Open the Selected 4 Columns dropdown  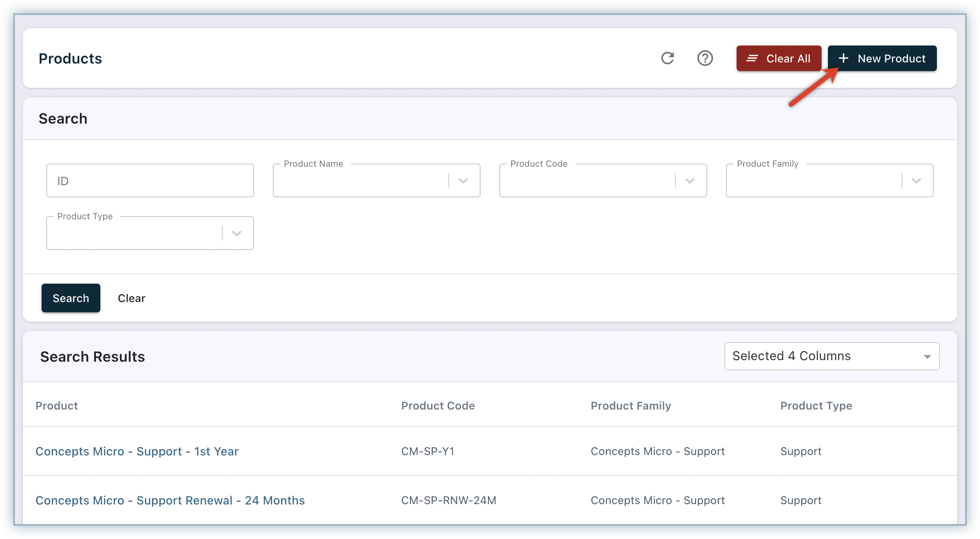click(x=831, y=356)
